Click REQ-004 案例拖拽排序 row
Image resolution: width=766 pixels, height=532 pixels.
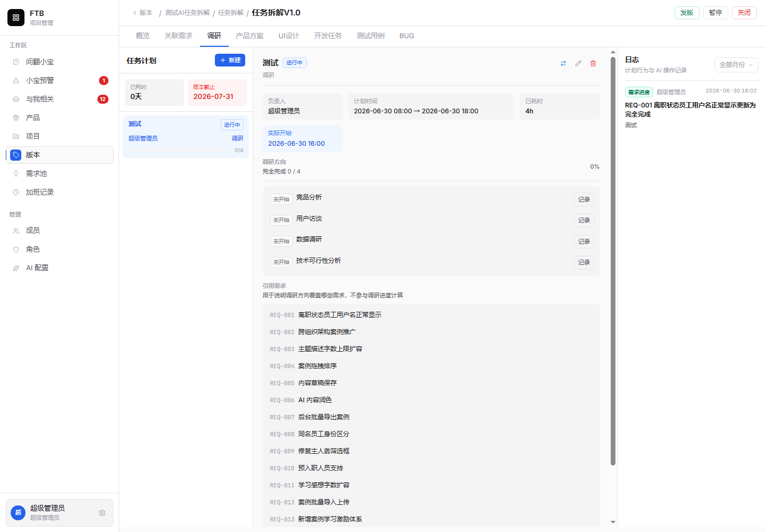click(431, 366)
